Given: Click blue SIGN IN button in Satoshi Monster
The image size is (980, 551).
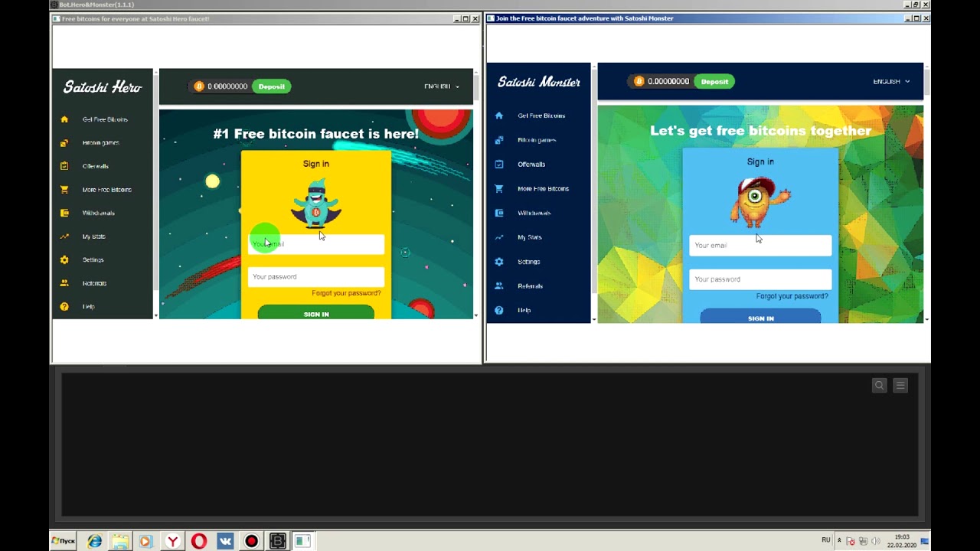Looking at the screenshot, I should pos(760,317).
